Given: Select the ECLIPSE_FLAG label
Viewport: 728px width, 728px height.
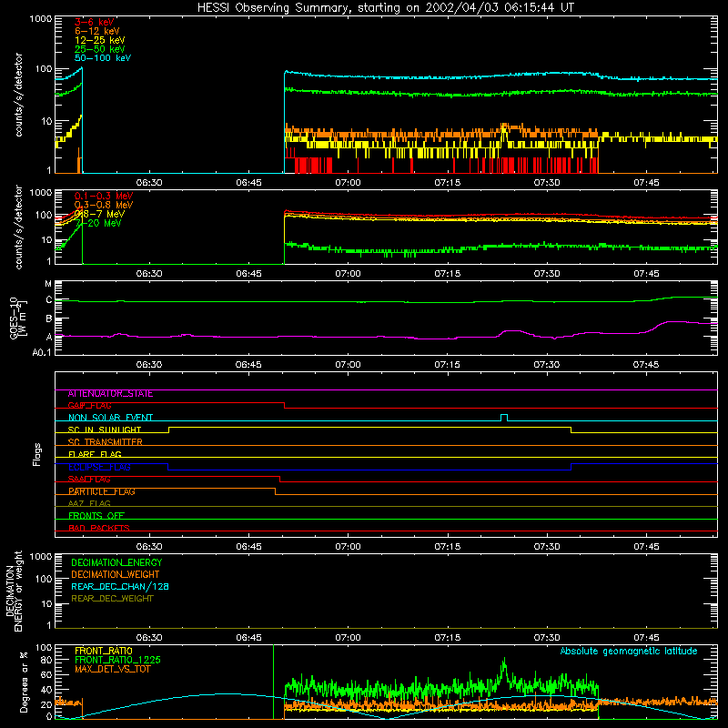Looking at the screenshot, I should [99, 467].
